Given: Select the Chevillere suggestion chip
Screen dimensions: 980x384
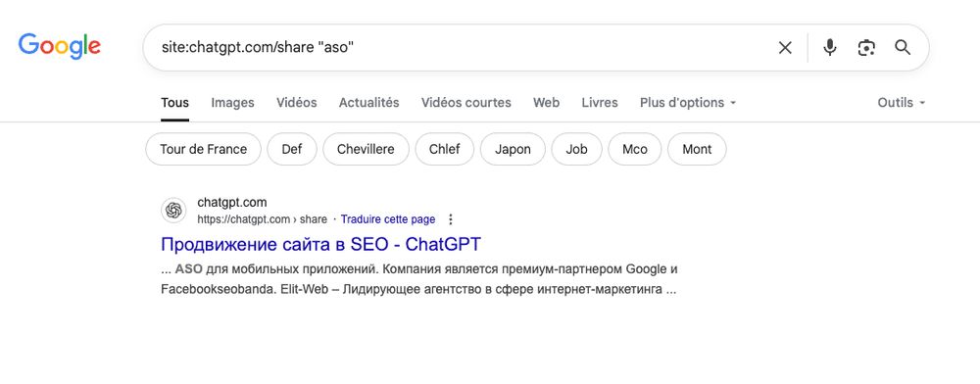Looking at the screenshot, I should [366, 149].
